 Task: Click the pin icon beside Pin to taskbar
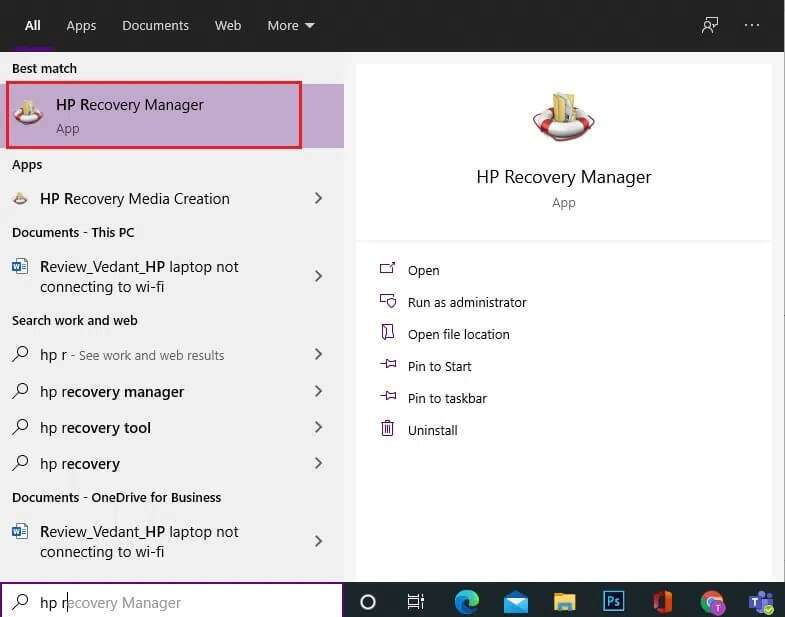coord(388,396)
